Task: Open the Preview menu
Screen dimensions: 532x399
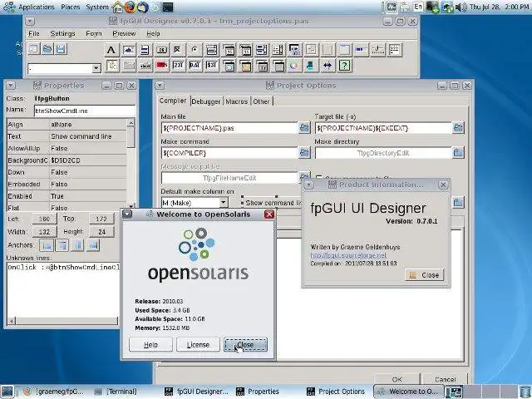Action: [x=124, y=33]
